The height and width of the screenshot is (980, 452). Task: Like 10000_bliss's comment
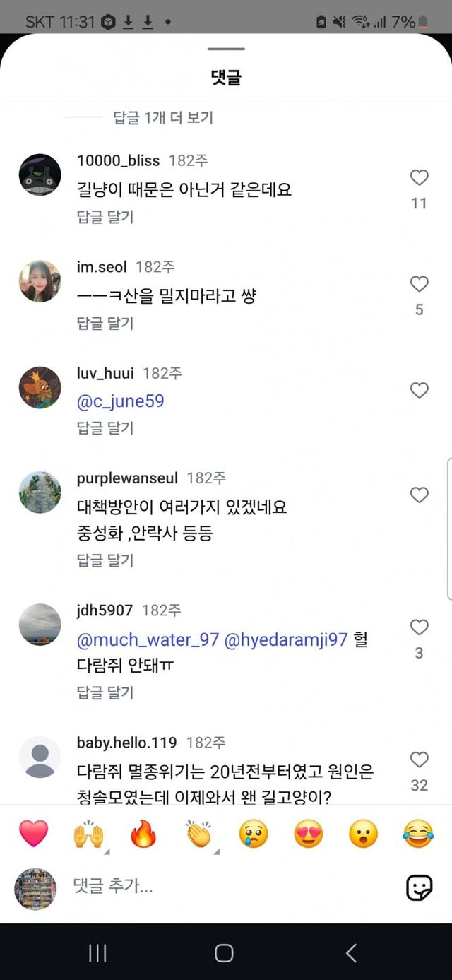pos(419,178)
